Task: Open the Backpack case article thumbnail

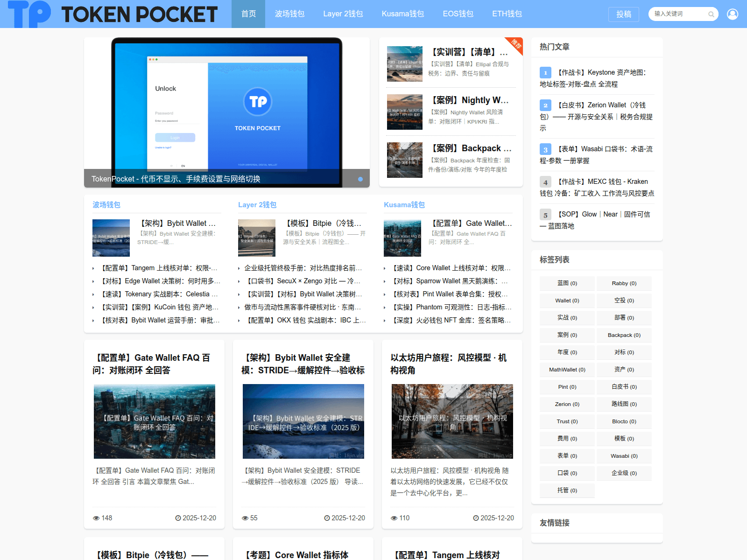Action: click(404, 160)
